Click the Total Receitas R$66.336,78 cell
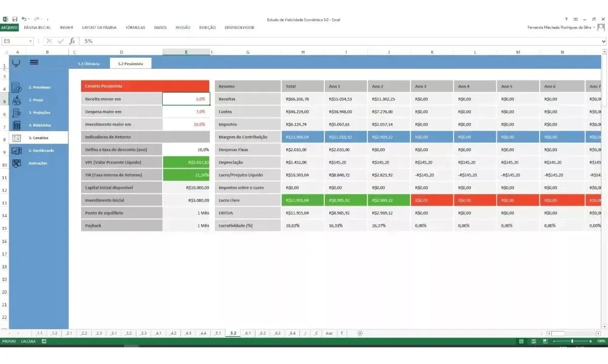This screenshot has width=608, height=364. point(302,99)
